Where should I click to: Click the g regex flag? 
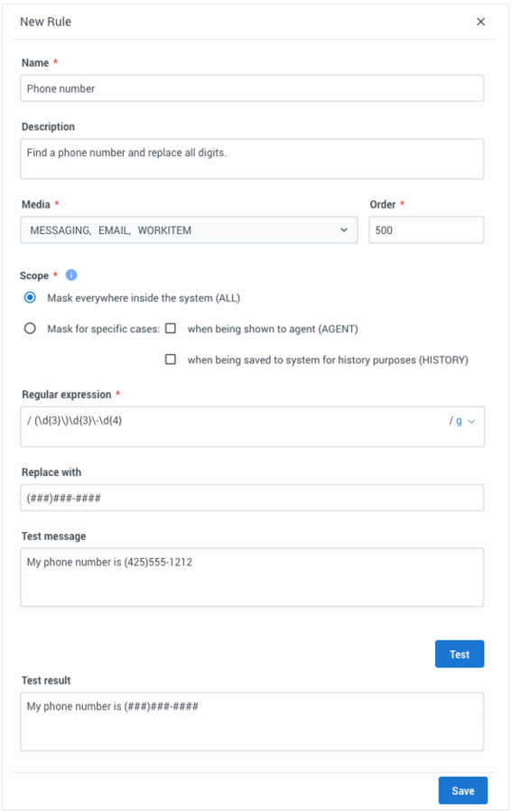point(459,422)
